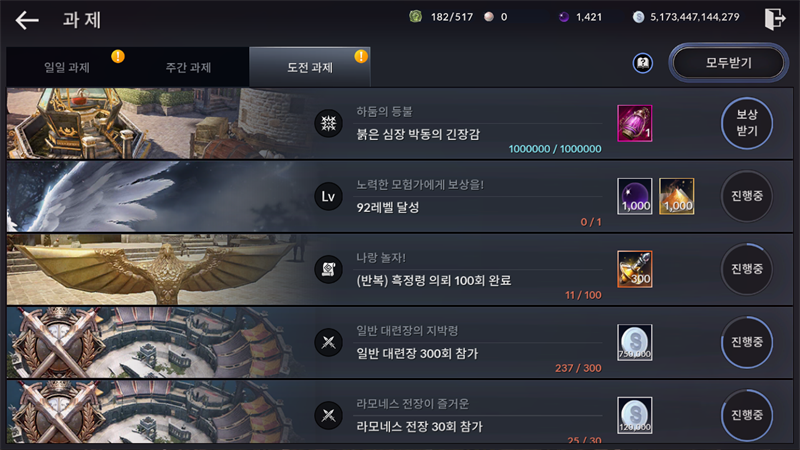Click the exit door icon
This screenshot has height=450, width=800.
(774, 18)
